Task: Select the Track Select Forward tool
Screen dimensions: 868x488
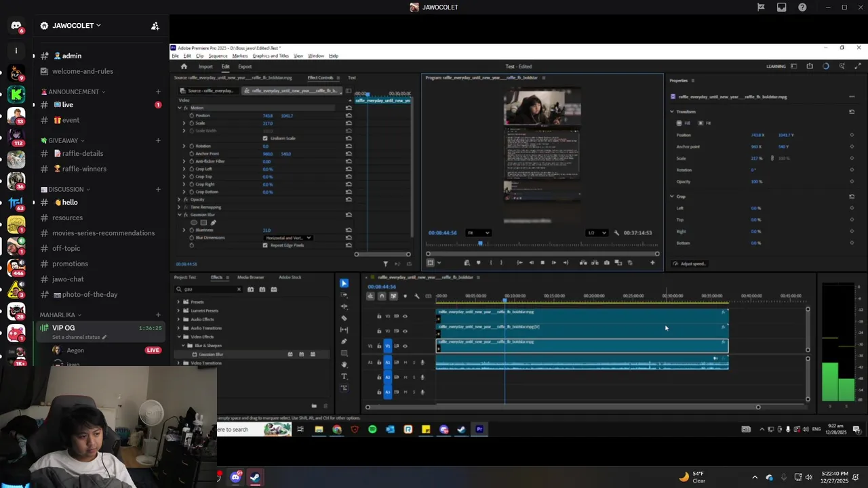Action: click(344, 295)
